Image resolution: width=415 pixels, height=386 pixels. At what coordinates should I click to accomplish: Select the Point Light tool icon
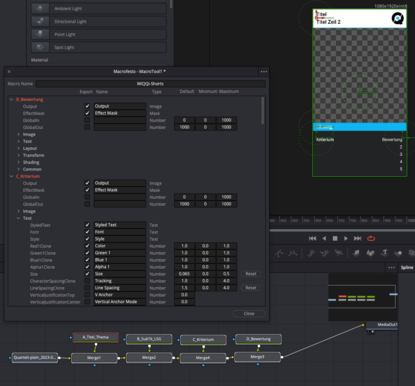(x=40, y=34)
